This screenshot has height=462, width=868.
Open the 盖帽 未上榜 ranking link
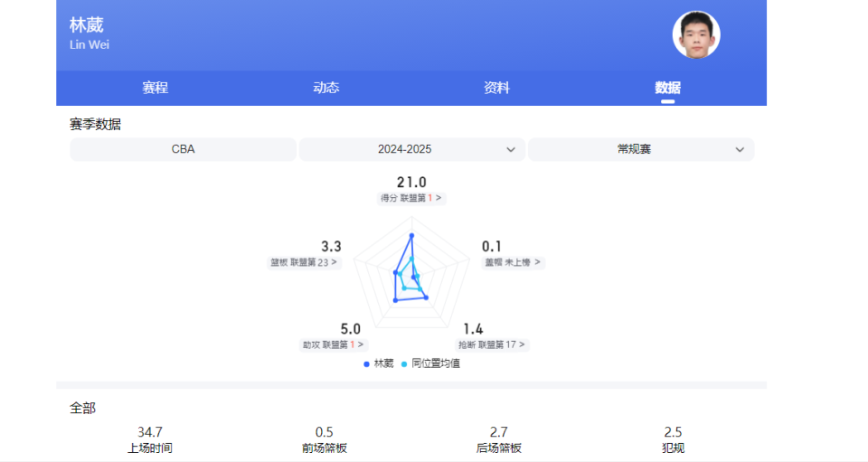[x=513, y=262]
